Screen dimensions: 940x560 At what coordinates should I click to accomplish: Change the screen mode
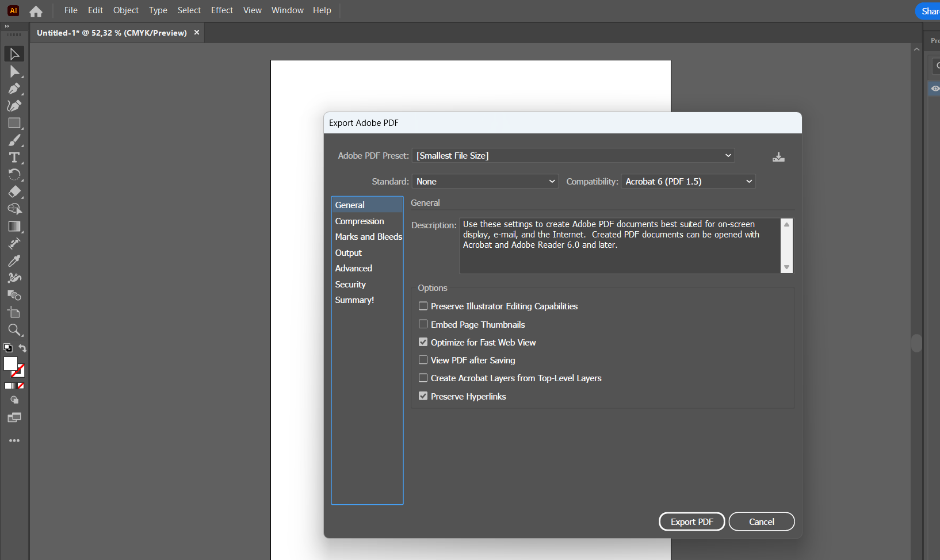point(14,418)
